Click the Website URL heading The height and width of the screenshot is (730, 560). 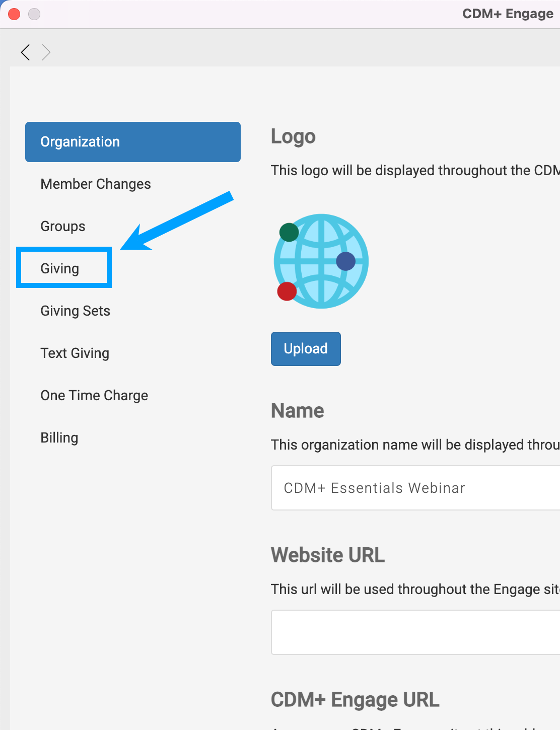[328, 555]
